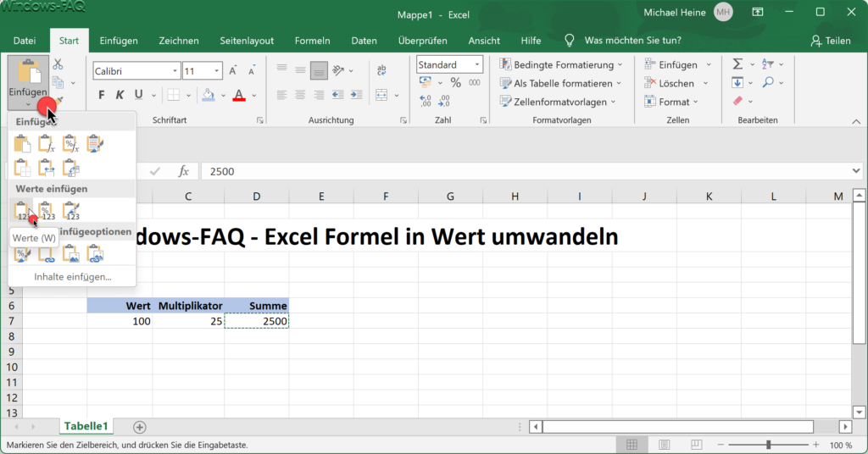Viewport: 868px width, 454px height.
Task: Open the Standard number format dropdown
Action: [x=476, y=64]
